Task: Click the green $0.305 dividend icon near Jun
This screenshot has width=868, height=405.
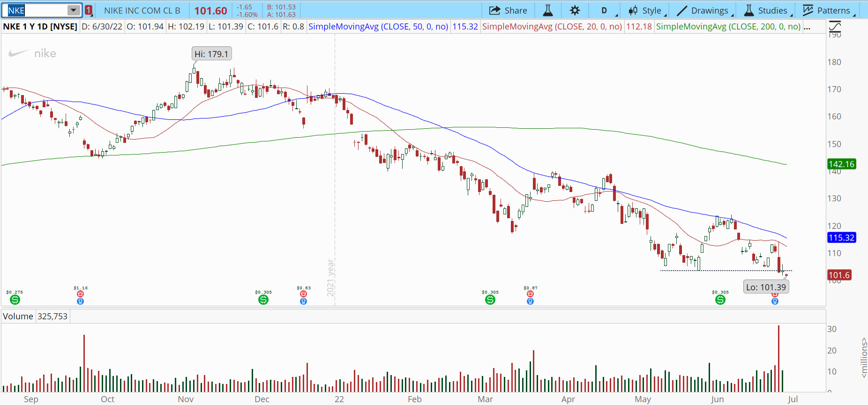Action: [x=720, y=300]
